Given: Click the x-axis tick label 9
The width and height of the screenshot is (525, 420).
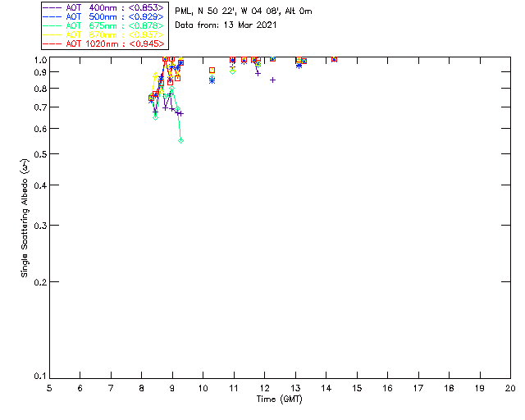Looking at the screenshot, I should pyautogui.click(x=172, y=389).
